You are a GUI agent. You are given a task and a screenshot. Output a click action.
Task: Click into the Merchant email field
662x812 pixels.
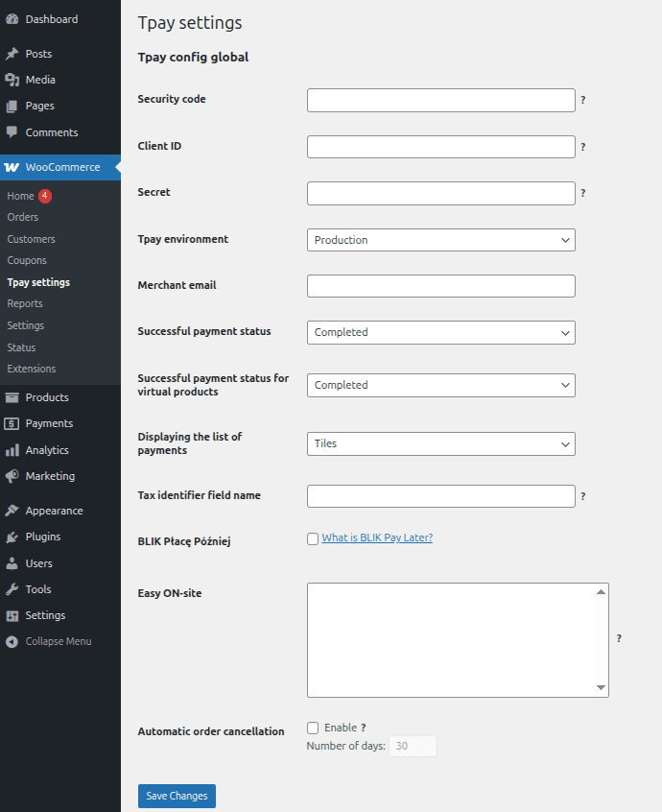(440, 286)
